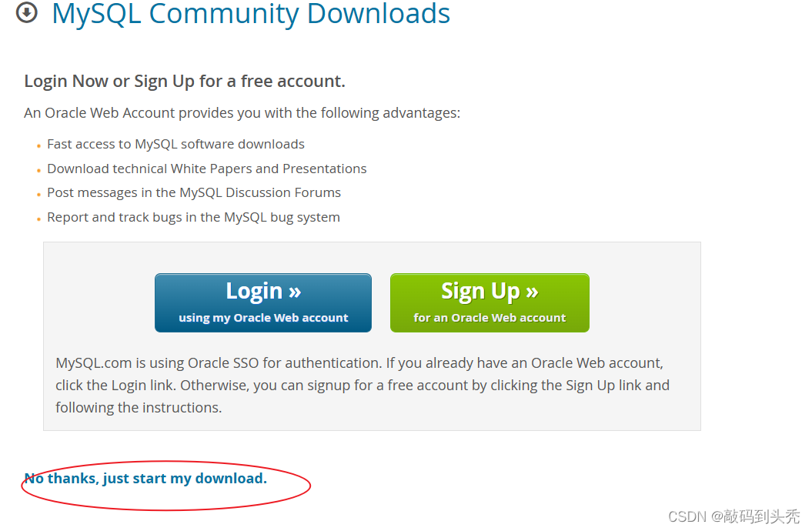Click the double chevron on Login button
This screenshot has height=531, width=812.
click(295, 292)
